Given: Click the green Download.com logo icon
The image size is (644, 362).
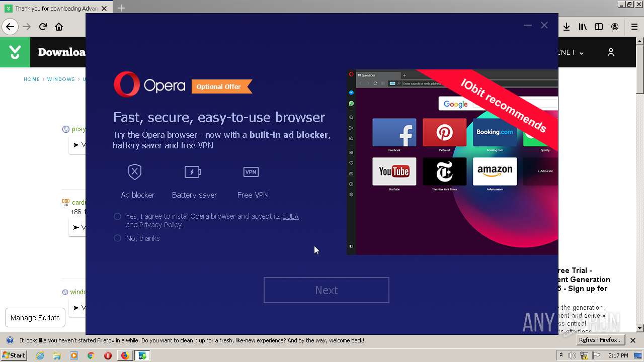Looking at the screenshot, I should coord(15,52).
